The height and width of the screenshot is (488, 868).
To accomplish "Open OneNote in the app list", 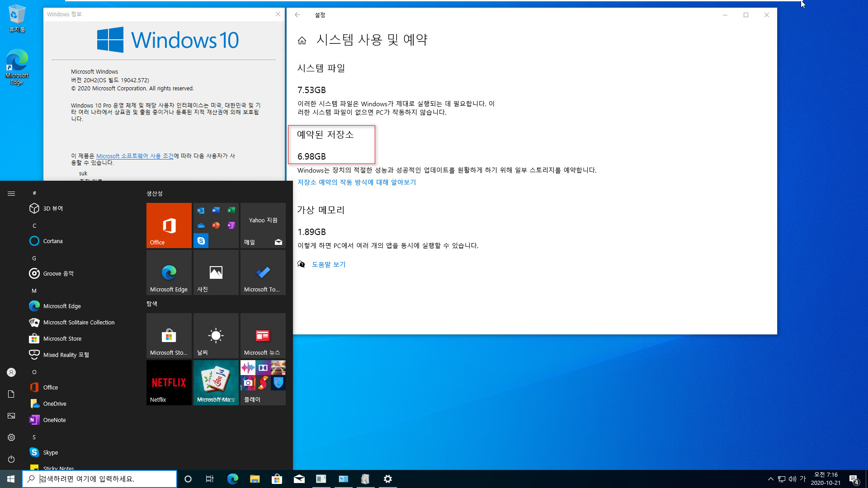I will pos(81,420).
